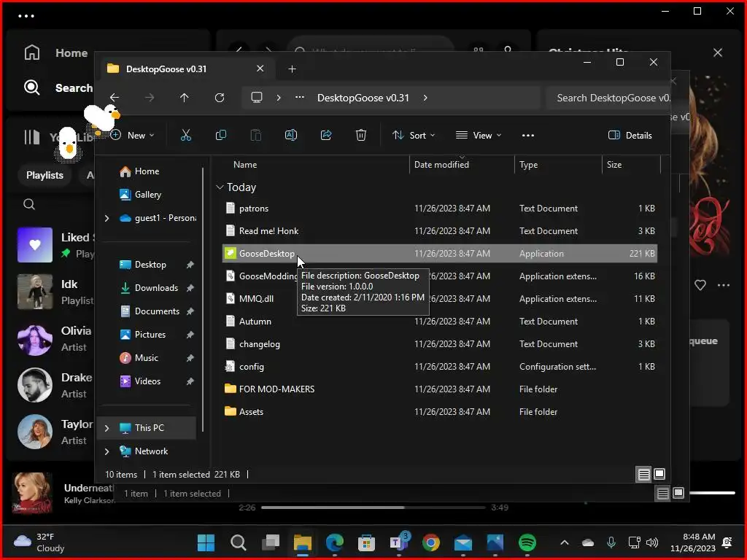Open Liked Songs in Spotify library
This screenshot has width=747, height=560.
click(x=55, y=245)
